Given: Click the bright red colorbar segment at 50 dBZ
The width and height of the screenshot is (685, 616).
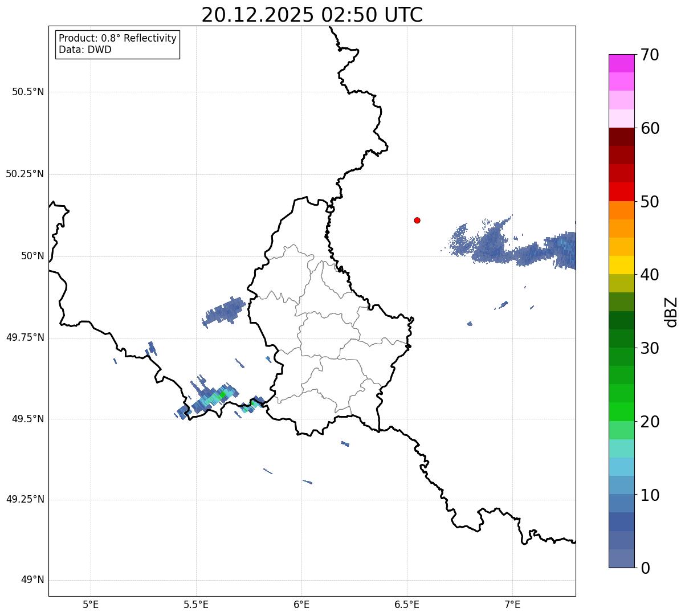Looking at the screenshot, I should (621, 192).
